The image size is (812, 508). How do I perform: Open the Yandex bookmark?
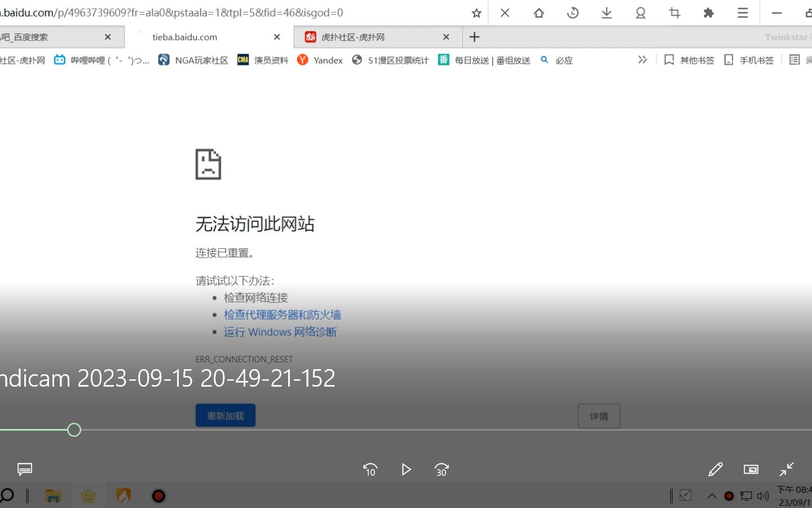point(320,60)
